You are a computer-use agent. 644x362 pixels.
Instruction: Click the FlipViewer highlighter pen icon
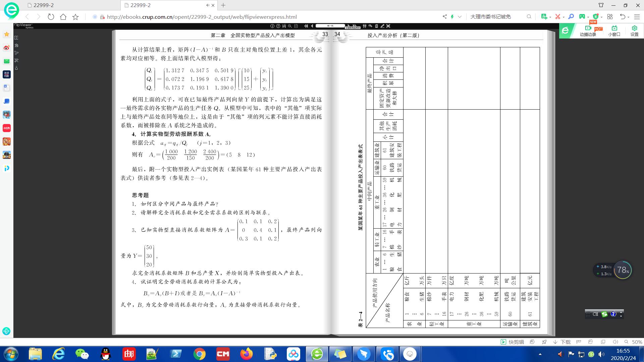pos(382,26)
